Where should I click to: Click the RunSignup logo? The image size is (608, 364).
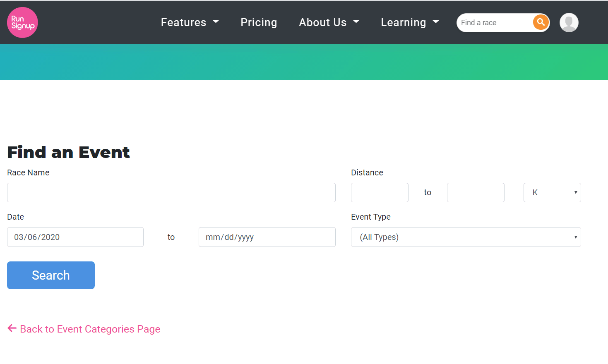pos(22,22)
